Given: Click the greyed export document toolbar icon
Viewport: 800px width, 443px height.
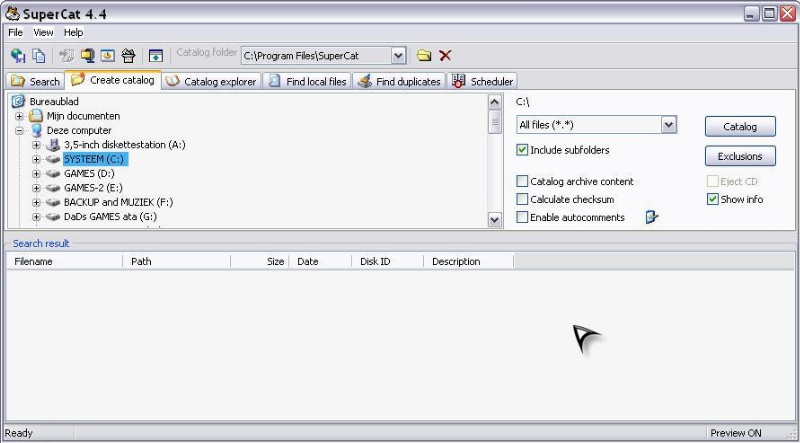Looking at the screenshot, I should (66, 56).
